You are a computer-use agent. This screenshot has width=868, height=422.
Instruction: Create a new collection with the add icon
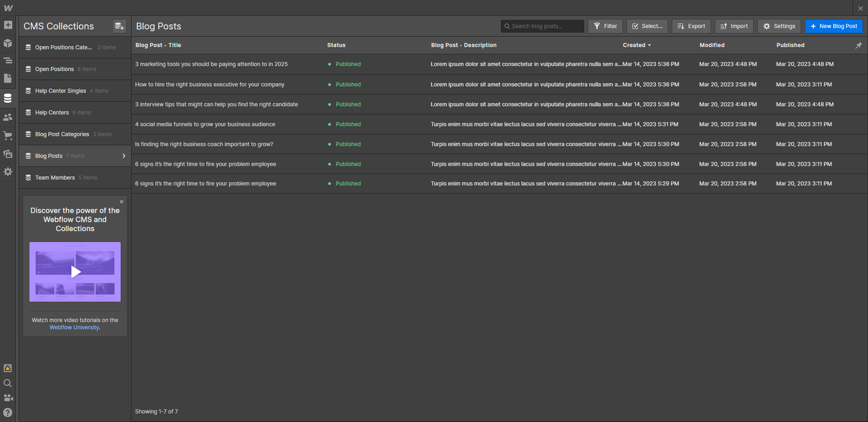pos(119,26)
